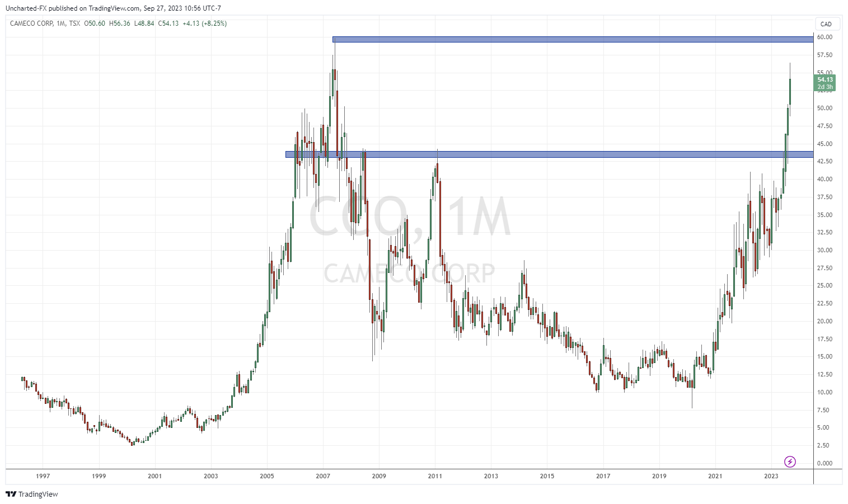Click the 2023 time axis label
The width and height of the screenshot is (848, 504).
[x=771, y=477]
